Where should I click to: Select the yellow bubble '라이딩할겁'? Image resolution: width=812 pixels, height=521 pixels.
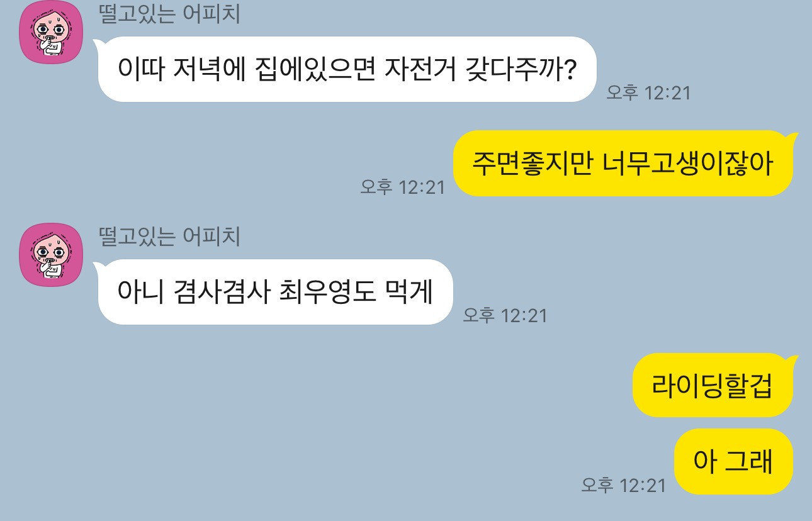714,385
